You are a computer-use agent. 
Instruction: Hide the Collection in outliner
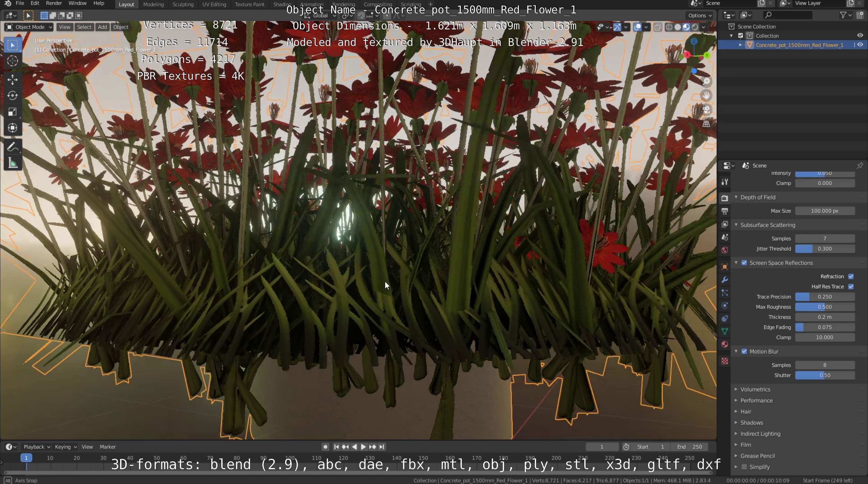pyautogui.click(x=860, y=35)
